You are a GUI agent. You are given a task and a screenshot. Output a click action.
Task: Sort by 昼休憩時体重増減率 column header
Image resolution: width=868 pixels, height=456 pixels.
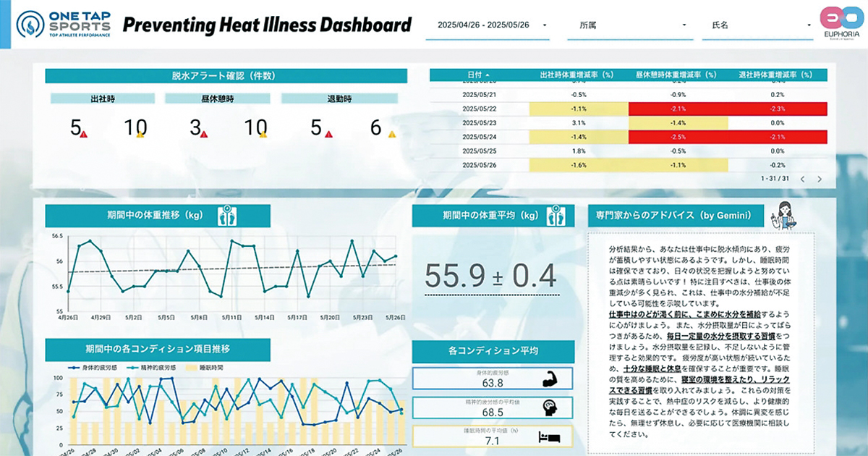coord(676,75)
